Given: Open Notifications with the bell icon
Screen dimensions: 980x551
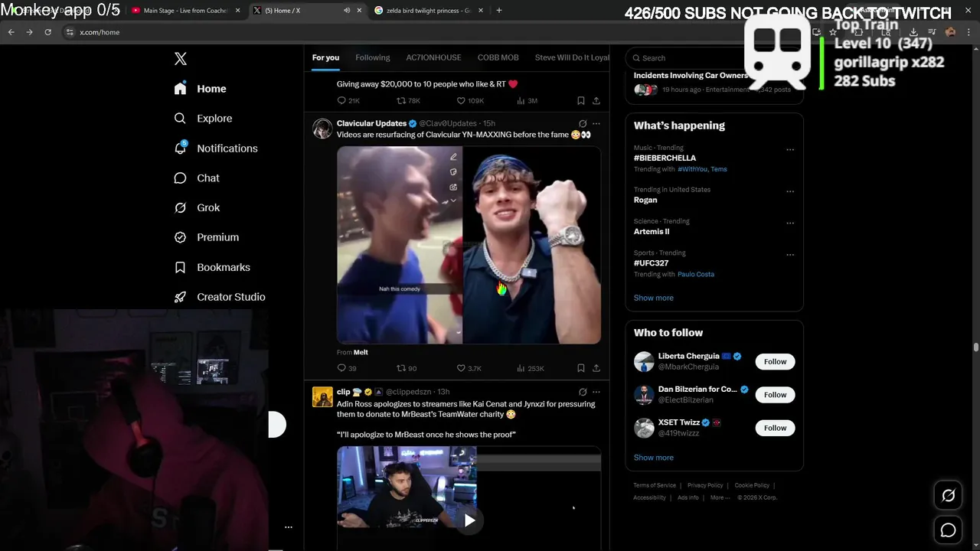Looking at the screenshot, I should point(216,148).
